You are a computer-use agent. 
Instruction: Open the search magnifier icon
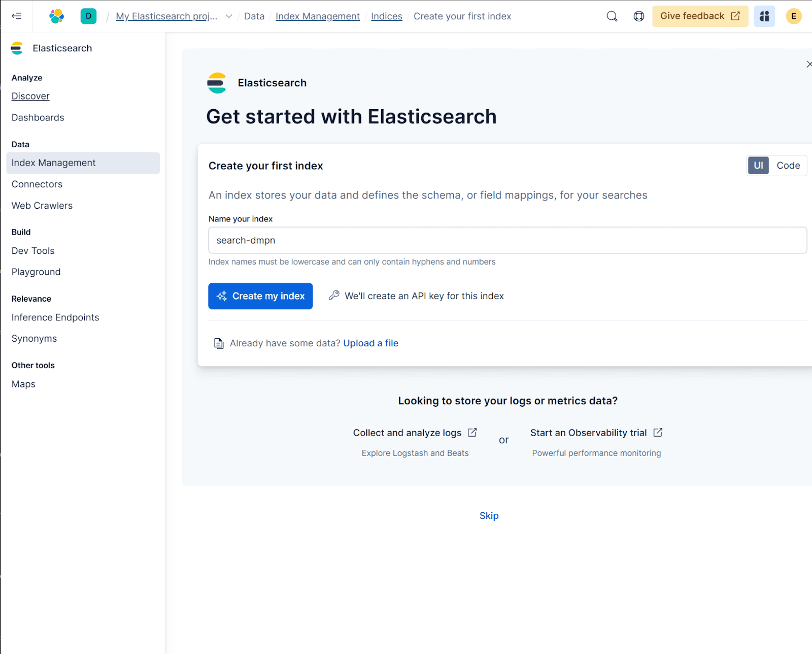pyautogui.click(x=612, y=16)
